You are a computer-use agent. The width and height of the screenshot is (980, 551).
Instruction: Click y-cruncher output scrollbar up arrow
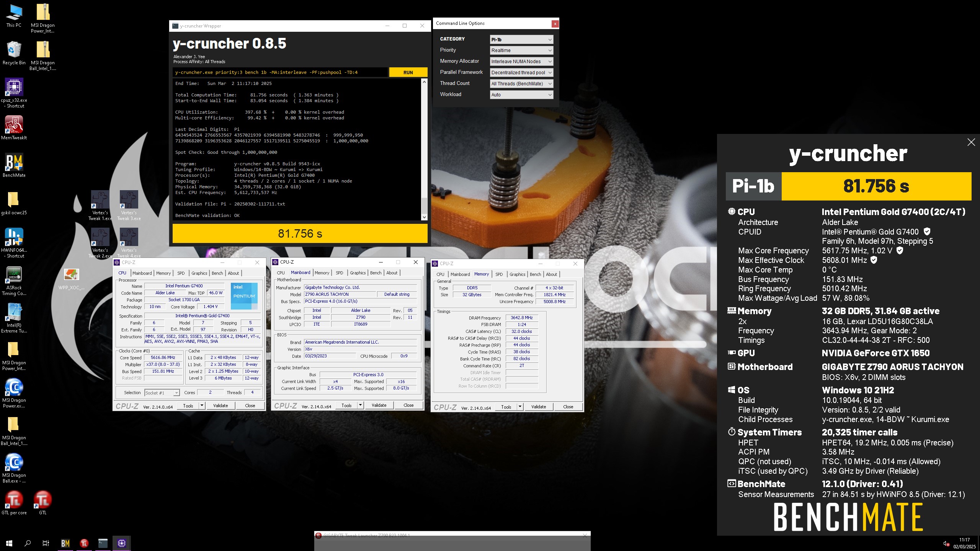424,82
